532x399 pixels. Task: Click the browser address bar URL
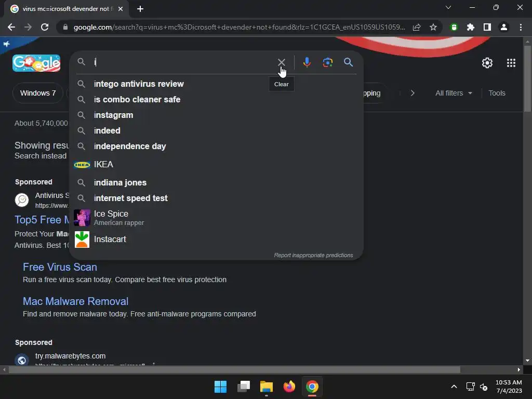pyautogui.click(x=239, y=27)
